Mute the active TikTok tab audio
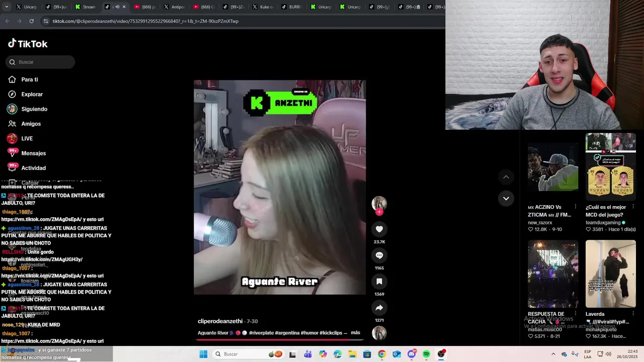Image resolution: width=644 pixels, height=362 pixels. point(117,7)
